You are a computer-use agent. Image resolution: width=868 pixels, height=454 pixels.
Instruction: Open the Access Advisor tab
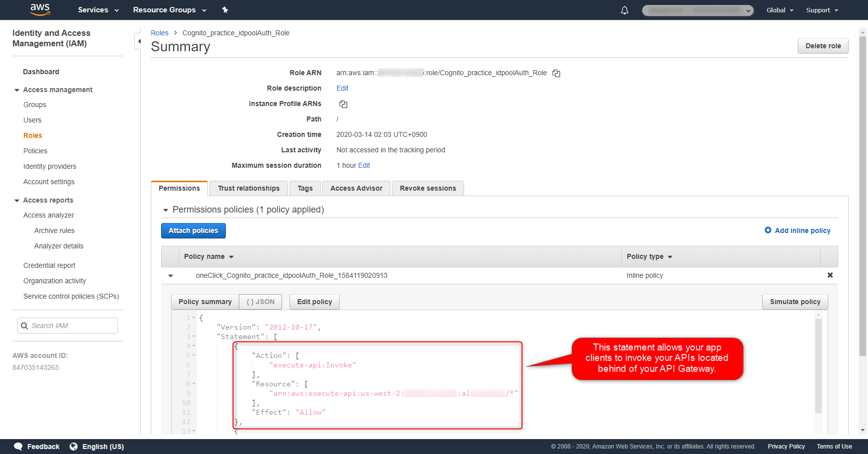point(356,188)
